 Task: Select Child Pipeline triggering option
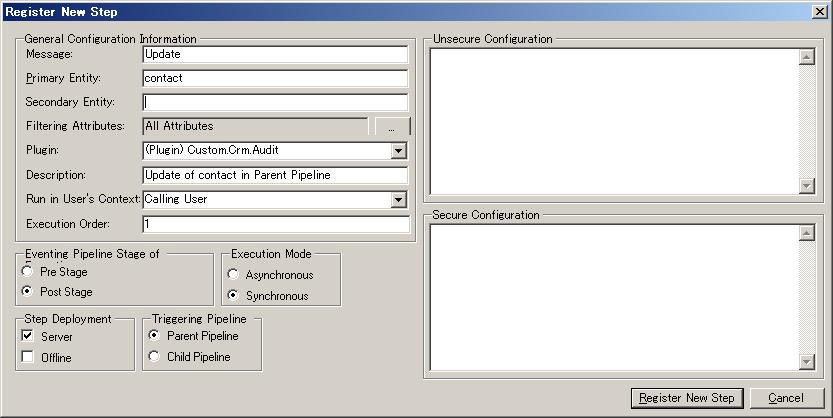[154, 356]
